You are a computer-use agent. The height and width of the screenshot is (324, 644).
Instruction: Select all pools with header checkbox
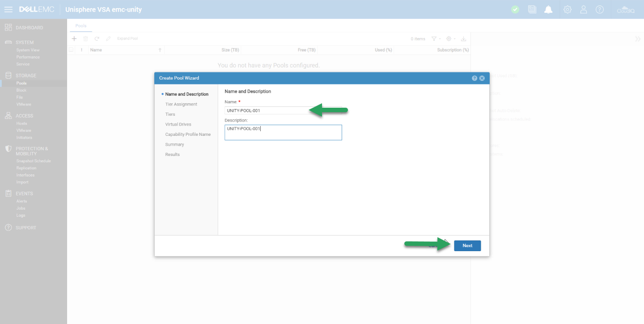pos(71,50)
